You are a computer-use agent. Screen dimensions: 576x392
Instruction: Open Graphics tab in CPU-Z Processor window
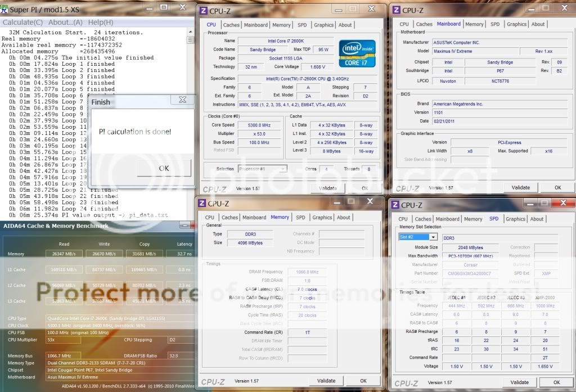coord(323,25)
